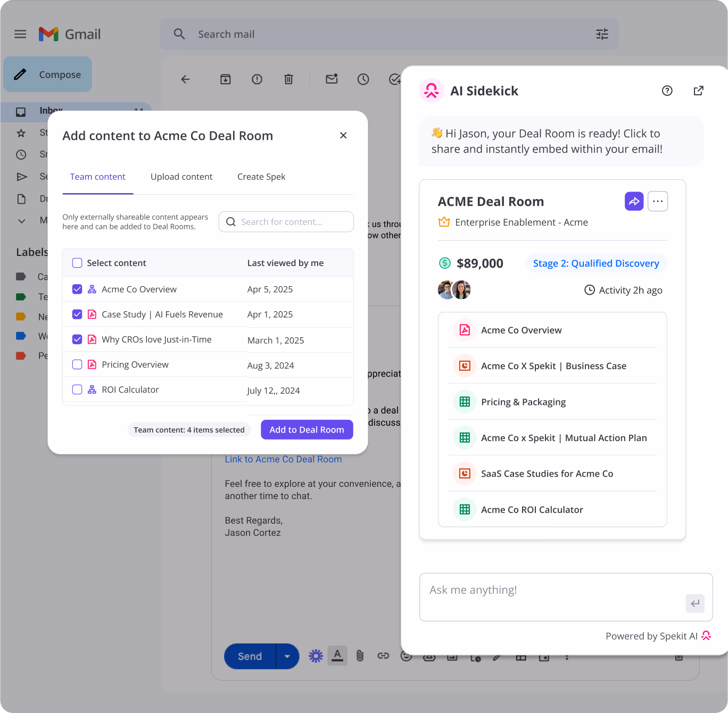728x713 pixels.
Task: Report the email as spam
Action: [x=257, y=79]
